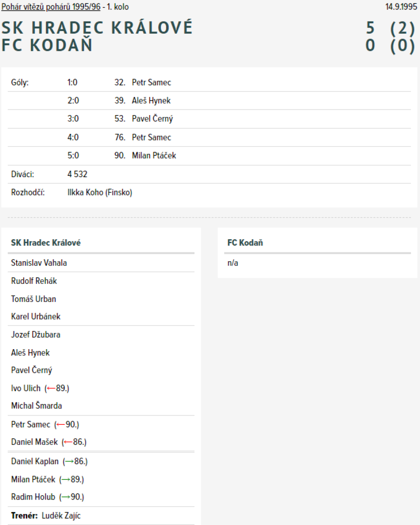Click coach name Luděk Zajíc
Viewport: 420px width, 525px height.
tap(61, 516)
